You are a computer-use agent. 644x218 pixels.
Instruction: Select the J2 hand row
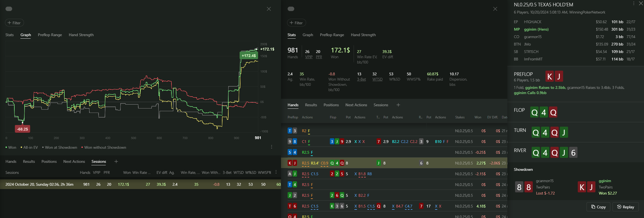[394, 195]
